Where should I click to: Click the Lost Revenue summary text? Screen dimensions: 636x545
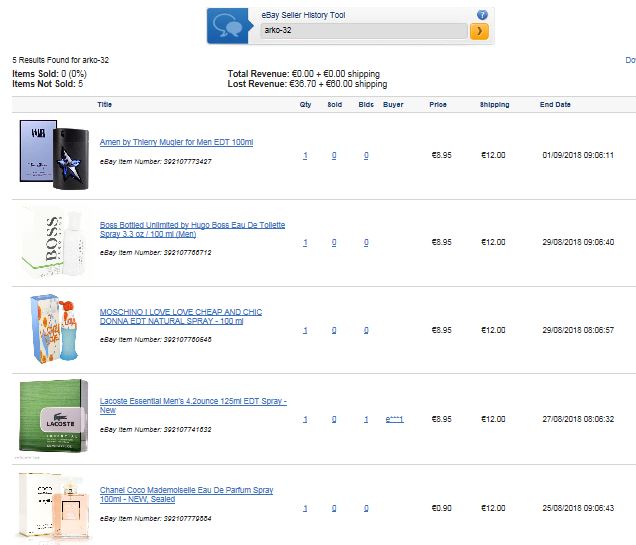point(307,84)
